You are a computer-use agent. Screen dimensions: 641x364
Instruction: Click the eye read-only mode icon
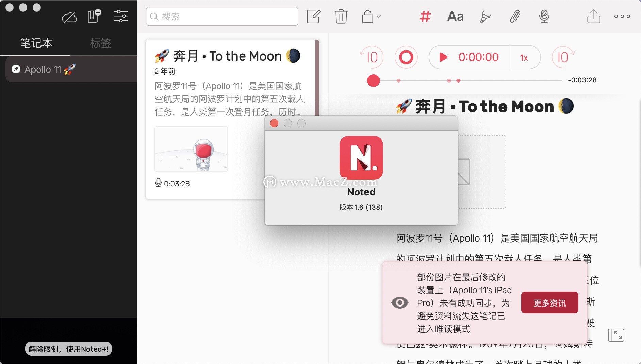coord(400,302)
